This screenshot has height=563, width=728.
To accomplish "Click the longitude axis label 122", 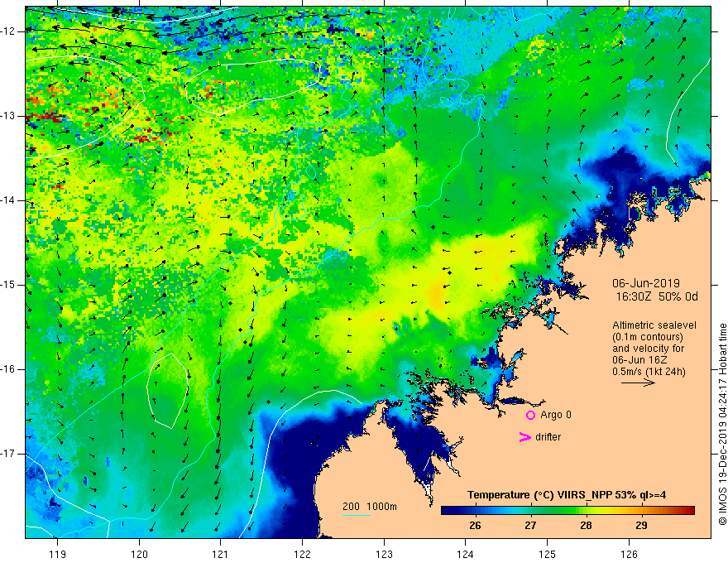I will 302,554.
